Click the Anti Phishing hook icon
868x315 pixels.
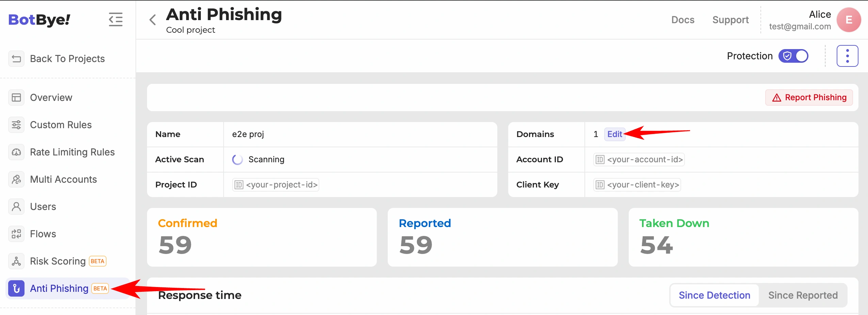pyautogui.click(x=16, y=288)
